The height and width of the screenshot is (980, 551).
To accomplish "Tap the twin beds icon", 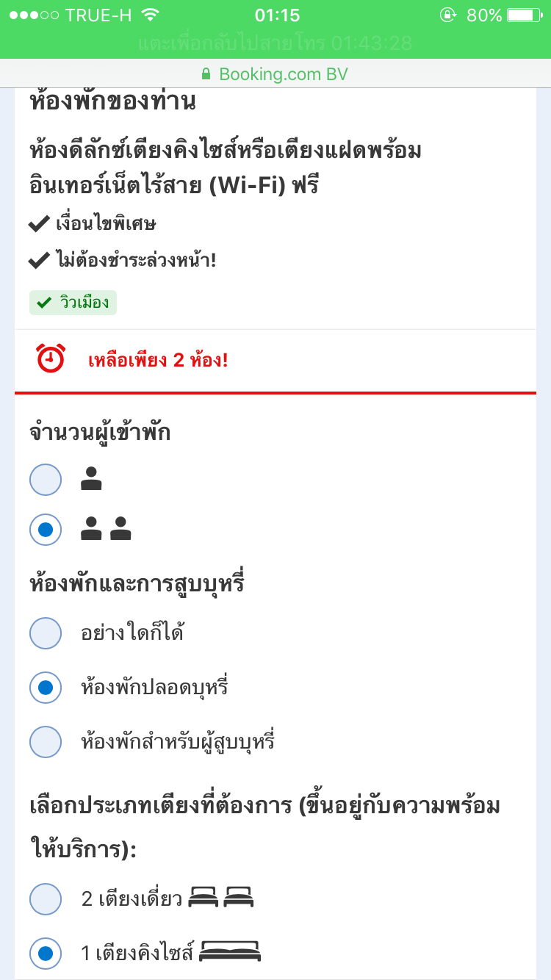I will (220, 897).
